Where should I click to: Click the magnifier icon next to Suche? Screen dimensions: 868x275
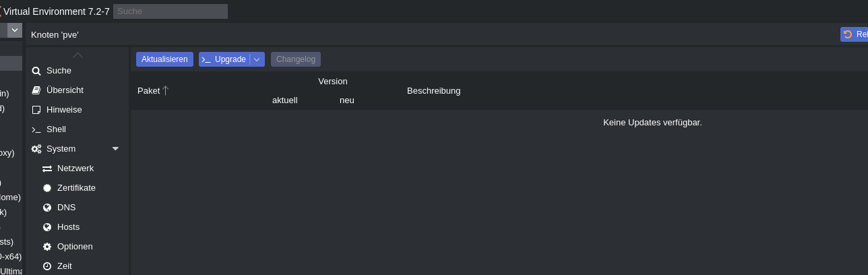pos(36,71)
